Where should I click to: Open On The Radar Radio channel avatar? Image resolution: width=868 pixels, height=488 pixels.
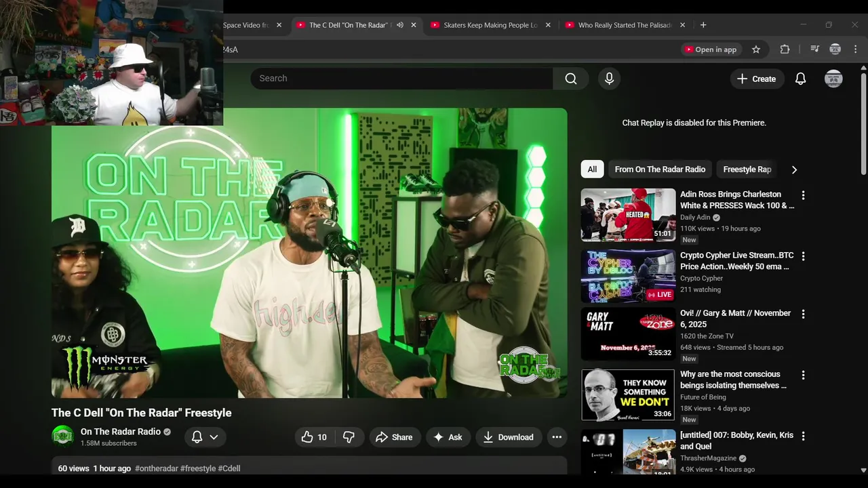63,436
